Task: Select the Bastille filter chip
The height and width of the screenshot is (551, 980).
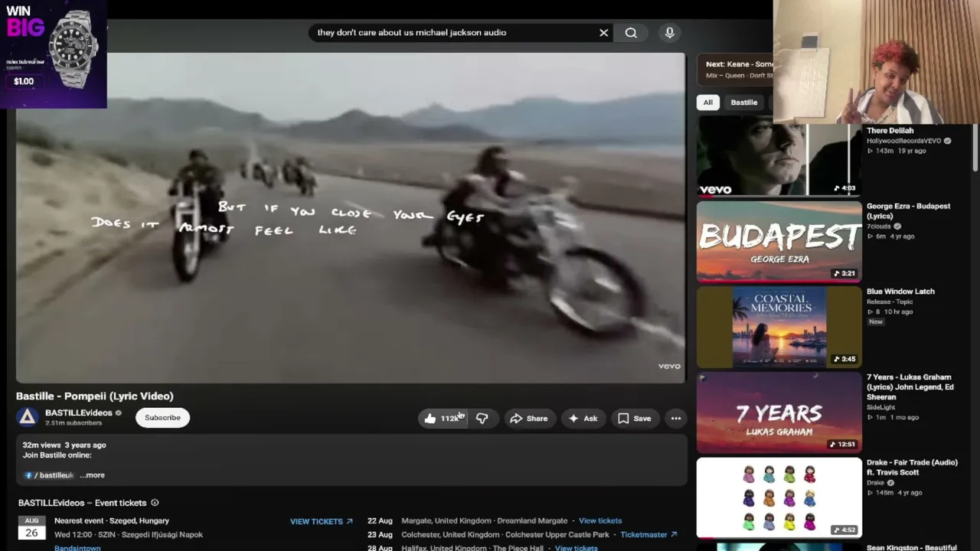Action: coord(743,103)
